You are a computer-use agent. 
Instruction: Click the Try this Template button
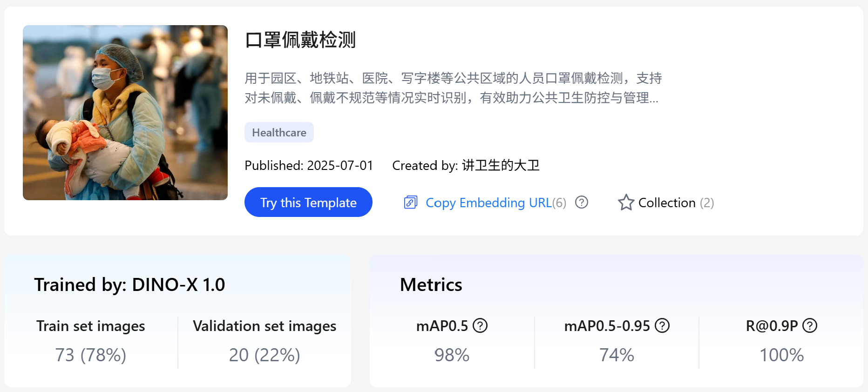[x=308, y=202]
